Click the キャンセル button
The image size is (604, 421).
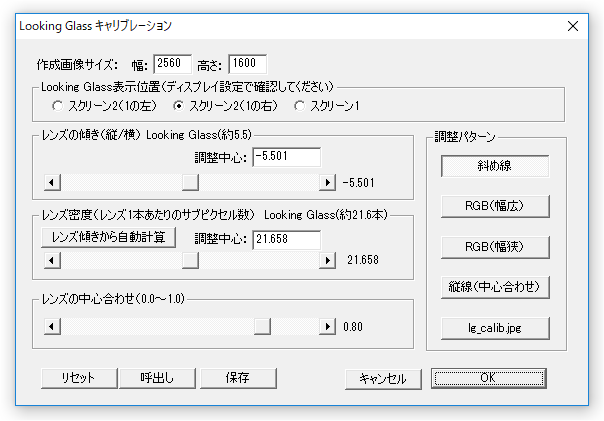pos(383,379)
